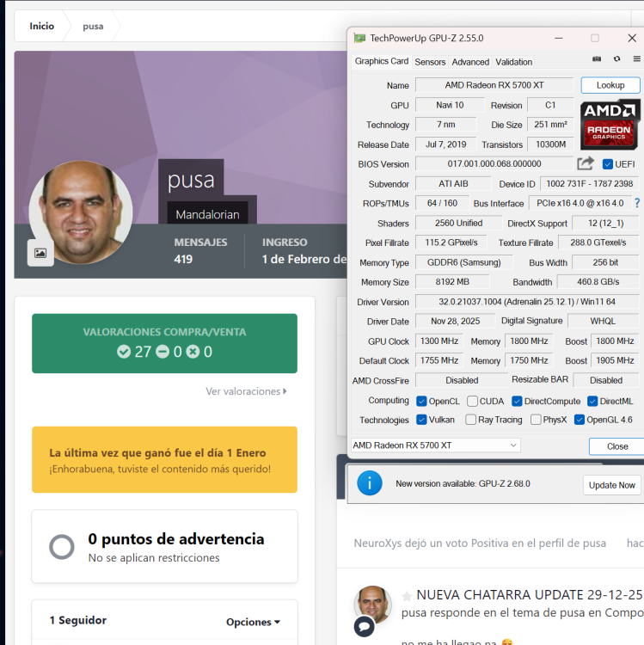Viewport: 644px width, 645px height.
Task: Switch to the Sensors tab
Action: (x=430, y=62)
